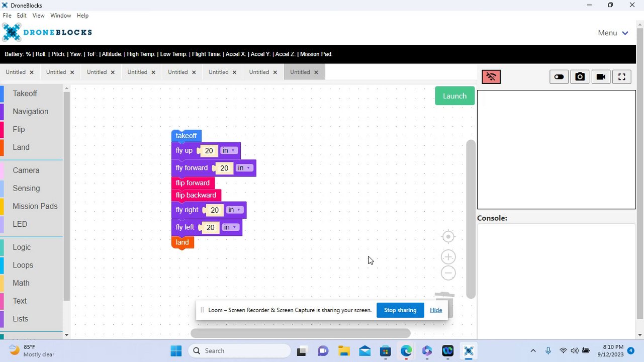Click the wifi disconnected status icon

point(491,77)
